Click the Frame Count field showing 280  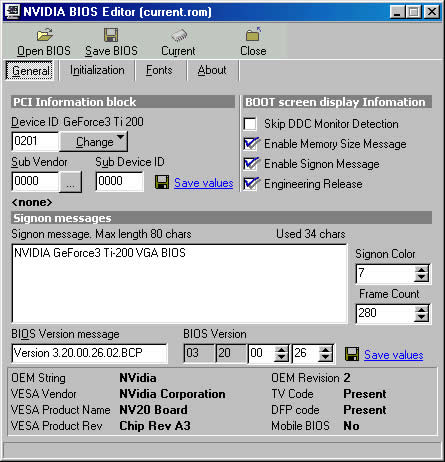click(x=385, y=314)
